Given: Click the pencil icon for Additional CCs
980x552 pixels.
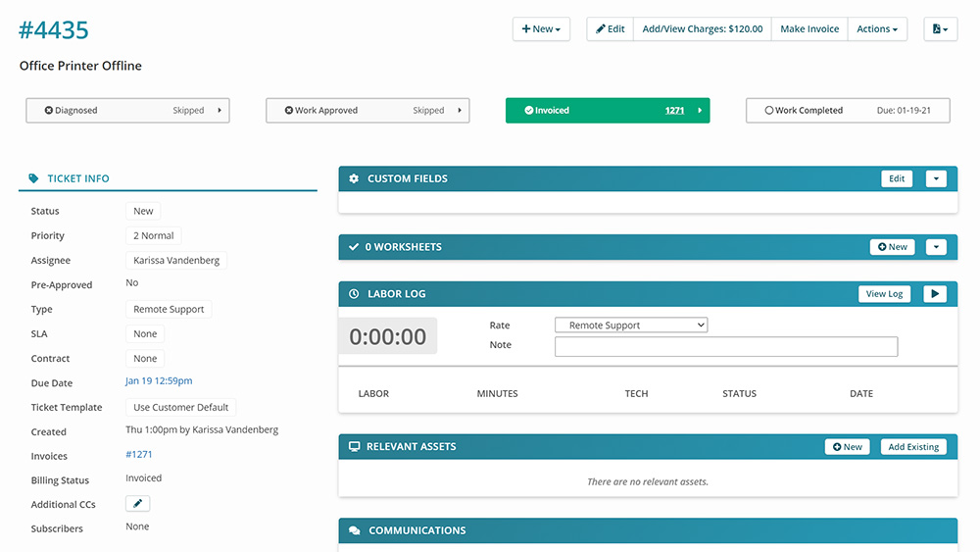Looking at the screenshot, I should tap(137, 504).
